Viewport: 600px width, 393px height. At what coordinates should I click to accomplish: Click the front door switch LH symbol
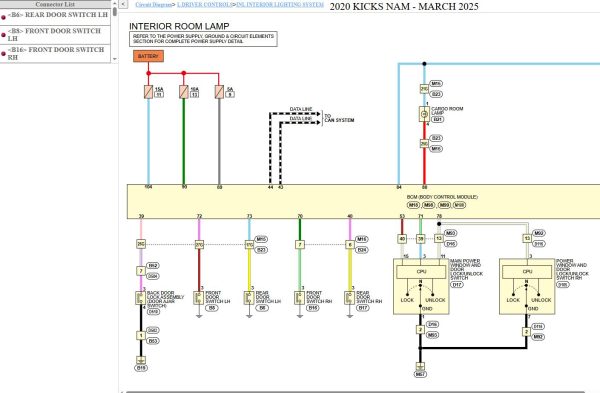point(199,298)
